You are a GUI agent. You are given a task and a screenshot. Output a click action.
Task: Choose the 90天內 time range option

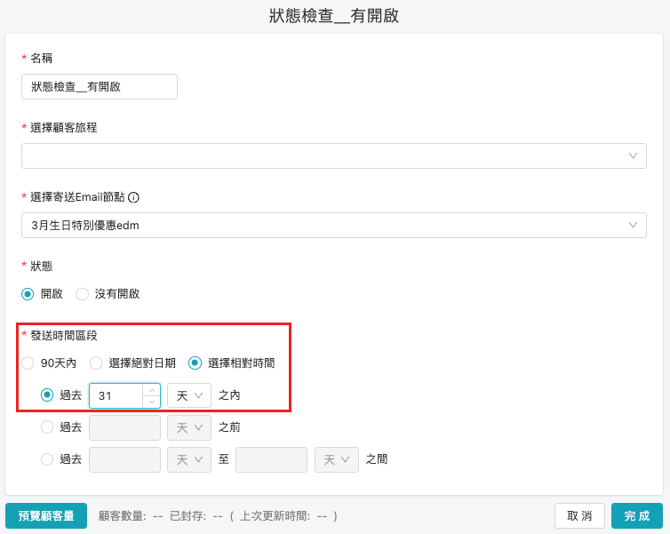tap(28, 363)
